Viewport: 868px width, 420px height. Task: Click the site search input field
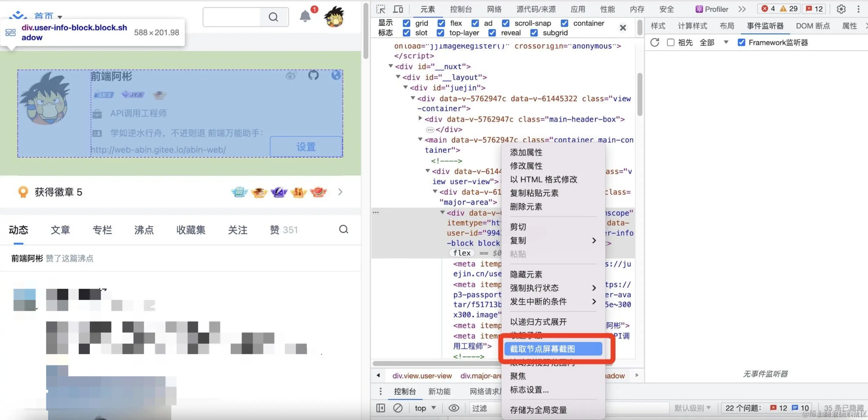click(x=232, y=17)
